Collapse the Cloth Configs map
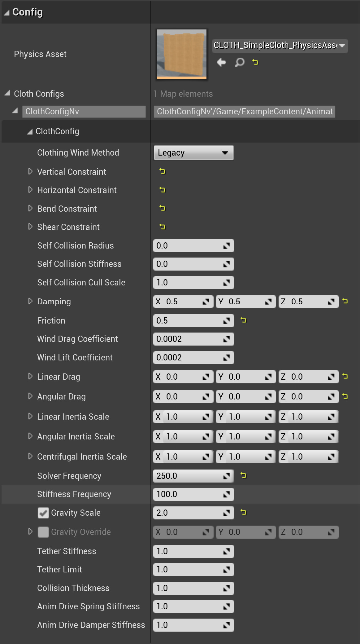This screenshot has width=360, height=644. tap(7, 93)
